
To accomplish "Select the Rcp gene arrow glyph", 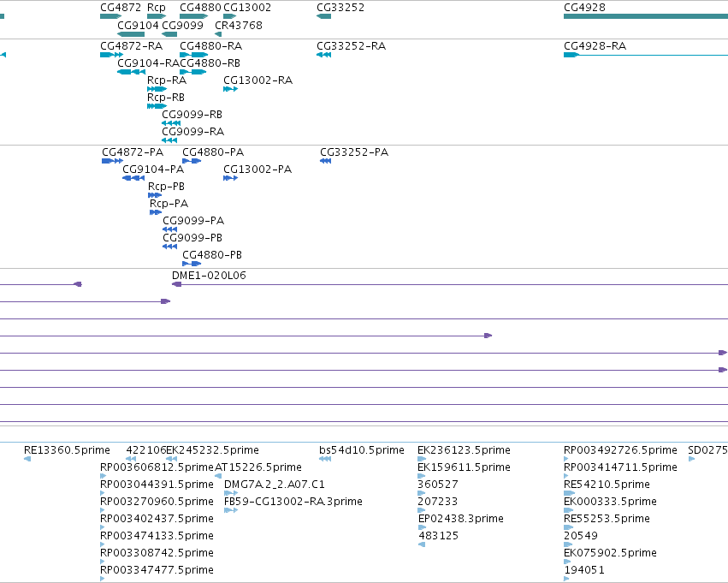I will click(x=157, y=16).
